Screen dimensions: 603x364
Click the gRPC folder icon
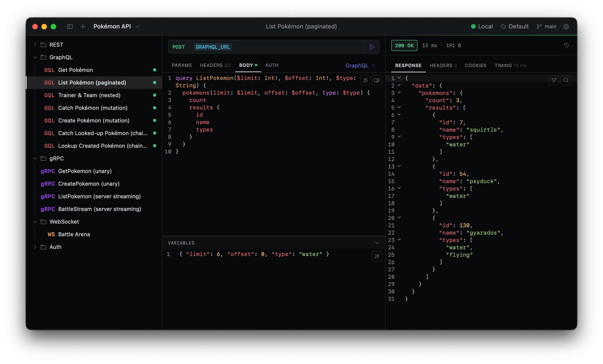(x=43, y=158)
